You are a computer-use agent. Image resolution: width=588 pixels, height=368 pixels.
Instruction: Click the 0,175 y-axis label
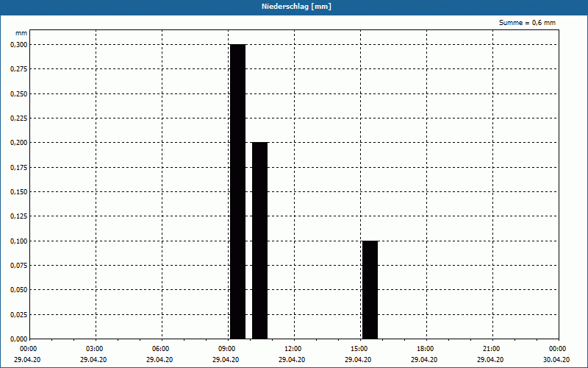coord(19,168)
